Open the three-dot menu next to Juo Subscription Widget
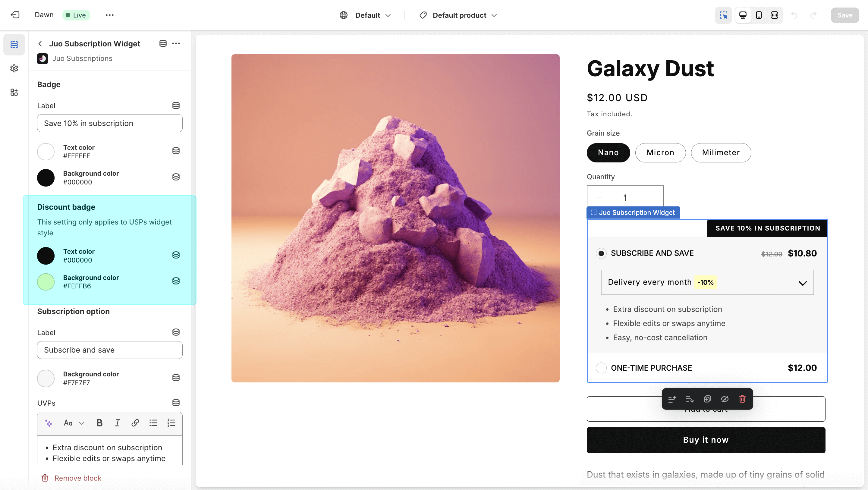Screen dimensions: 868x490 point(177,43)
